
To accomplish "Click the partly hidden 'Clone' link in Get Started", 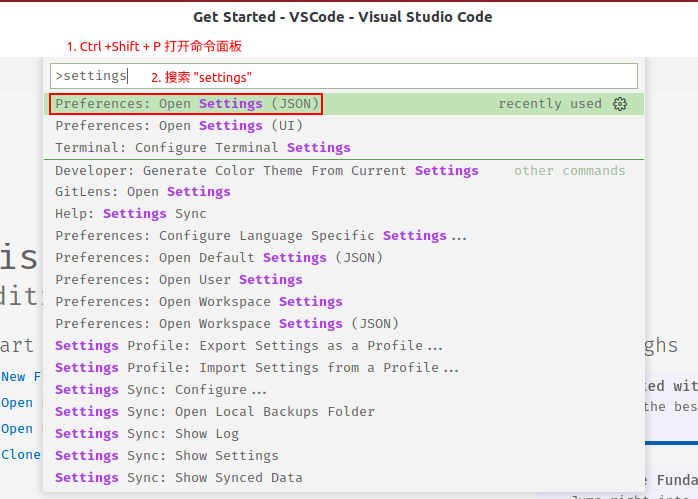I will (x=20, y=454).
